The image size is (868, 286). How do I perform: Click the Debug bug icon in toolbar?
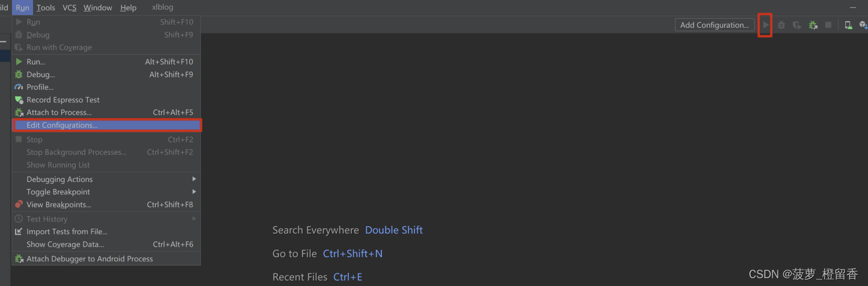pos(781,25)
